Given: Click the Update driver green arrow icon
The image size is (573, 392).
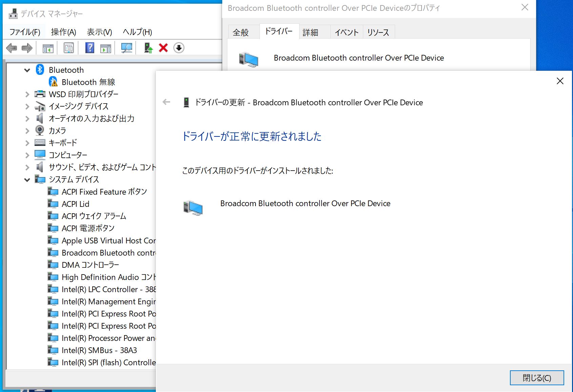Looking at the screenshot, I should point(148,48).
